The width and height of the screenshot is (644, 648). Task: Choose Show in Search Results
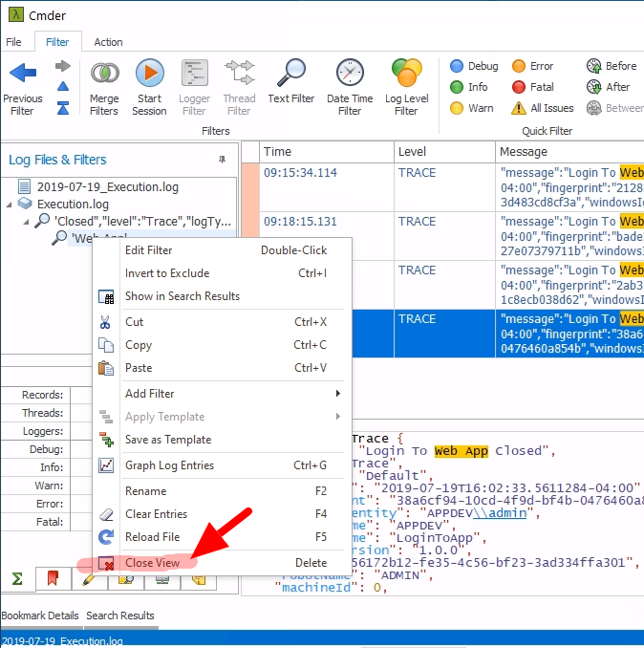pos(223,296)
